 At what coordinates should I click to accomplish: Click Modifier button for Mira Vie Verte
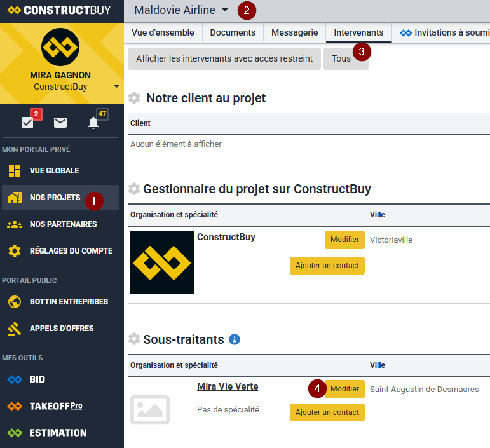click(x=344, y=389)
